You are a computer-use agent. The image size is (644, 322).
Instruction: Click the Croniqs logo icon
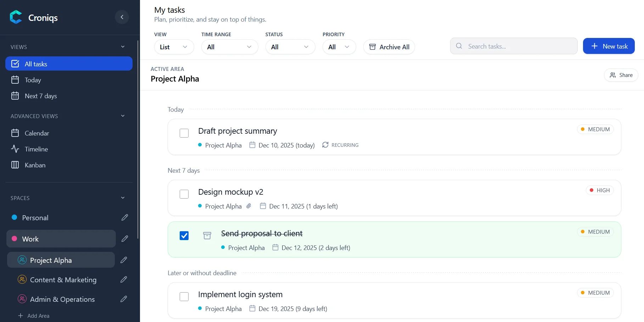[16, 17]
